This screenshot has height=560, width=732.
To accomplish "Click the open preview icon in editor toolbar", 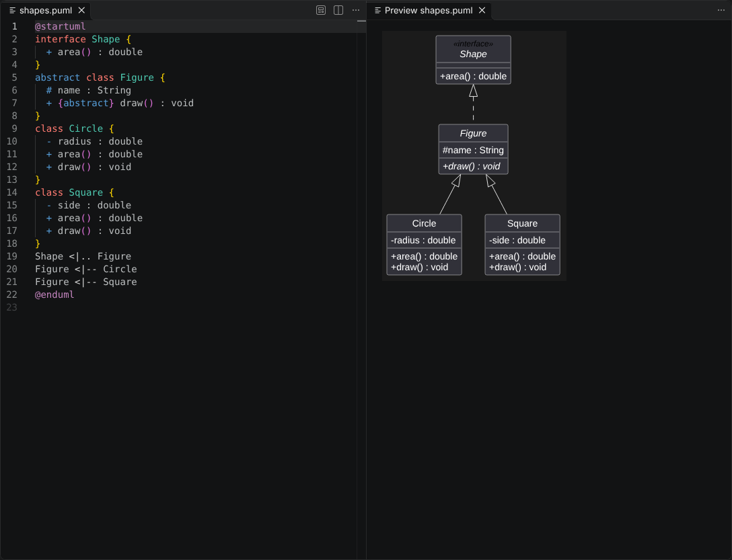I will pos(321,10).
